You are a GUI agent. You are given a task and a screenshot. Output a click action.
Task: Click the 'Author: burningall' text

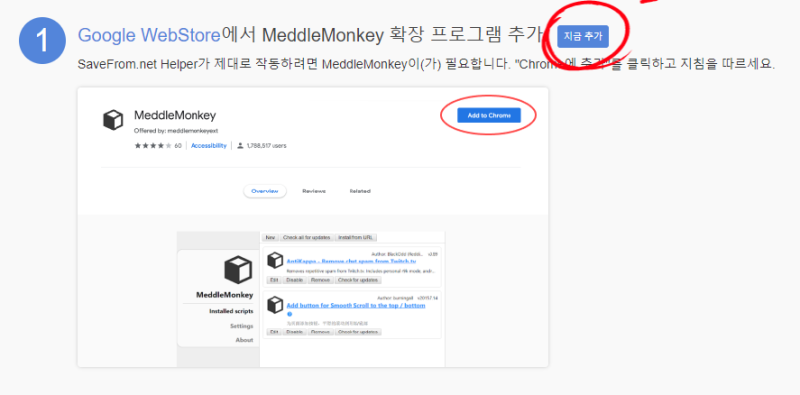(x=395, y=298)
